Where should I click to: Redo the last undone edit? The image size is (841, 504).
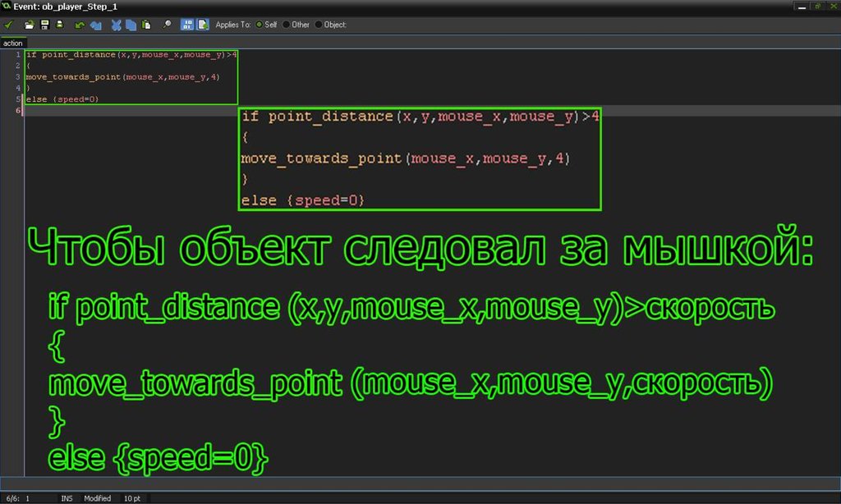[x=95, y=25]
